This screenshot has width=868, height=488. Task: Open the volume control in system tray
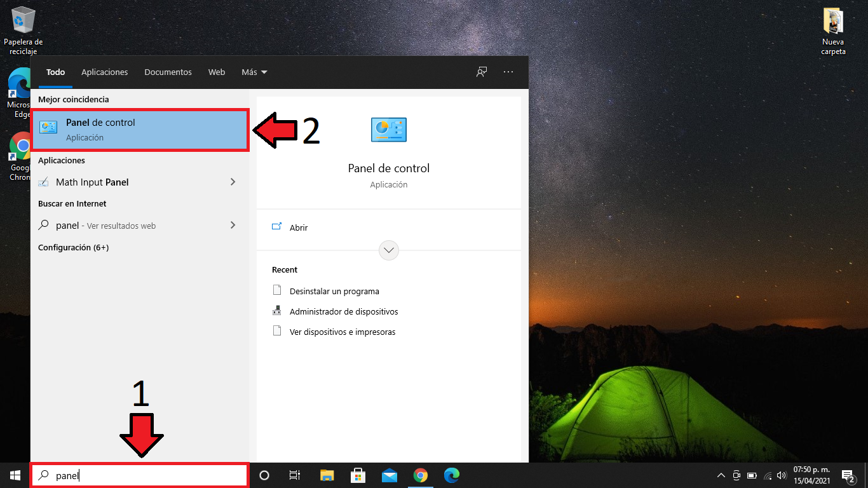pyautogui.click(x=781, y=475)
